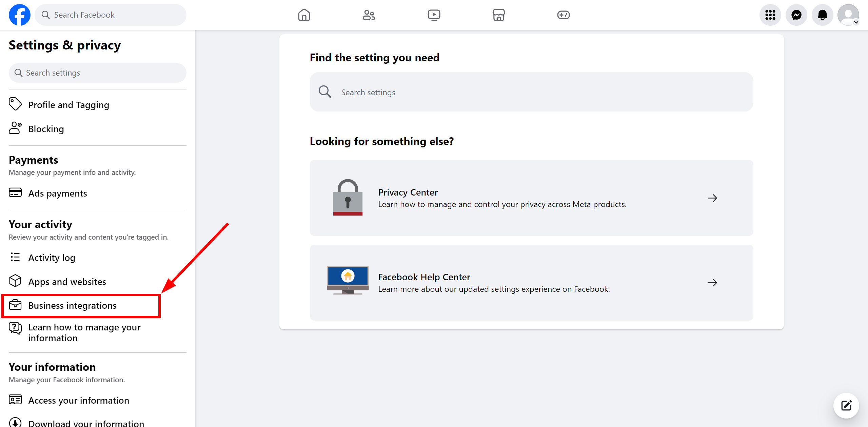Screen dimensions: 868x427
Task: Click the Apps/Grid menu icon
Action: click(771, 15)
